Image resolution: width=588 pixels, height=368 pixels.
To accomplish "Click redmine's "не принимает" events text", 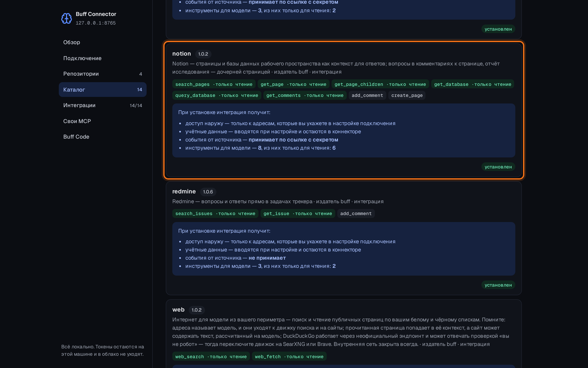I will 267,258.
